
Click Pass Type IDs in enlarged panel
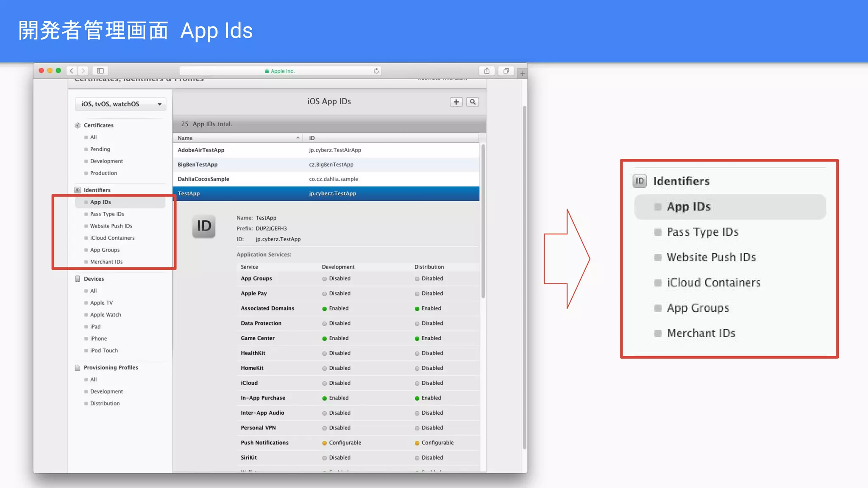(702, 232)
